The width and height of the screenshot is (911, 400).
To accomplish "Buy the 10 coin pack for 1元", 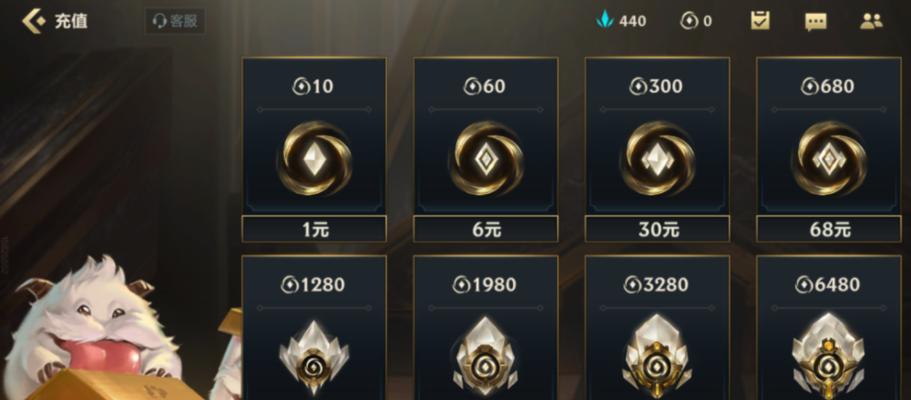I will pyautogui.click(x=314, y=230).
